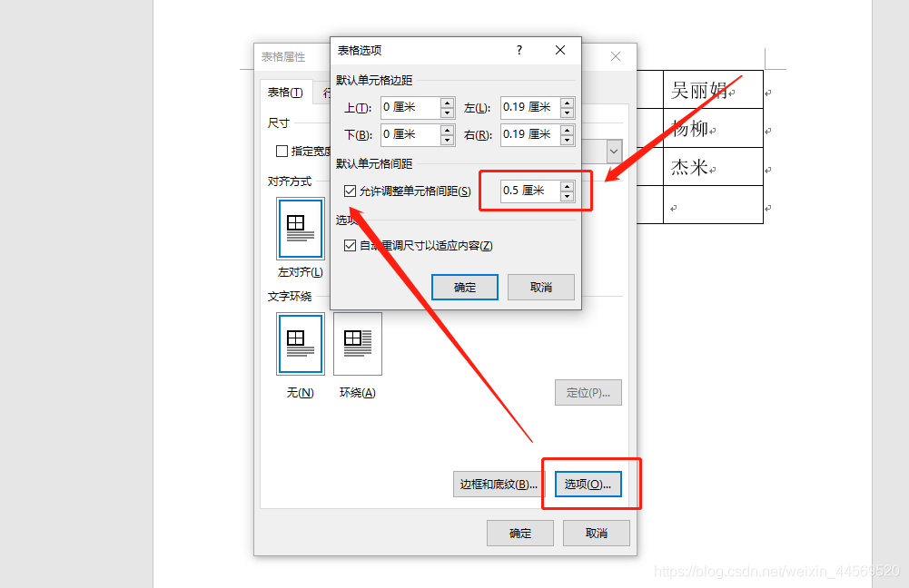Screen dimensions: 909x588
Task: Click the table cell containing 杨柳
Action: [713, 128]
